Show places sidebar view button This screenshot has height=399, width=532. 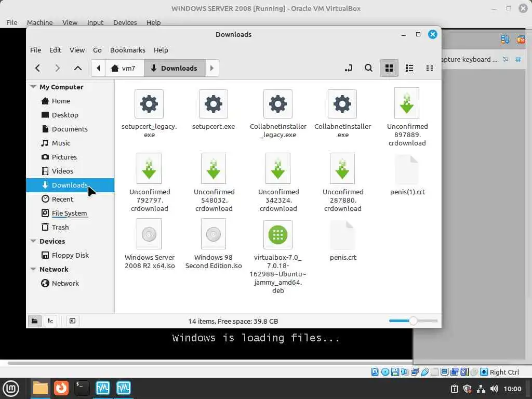[x=35, y=321]
